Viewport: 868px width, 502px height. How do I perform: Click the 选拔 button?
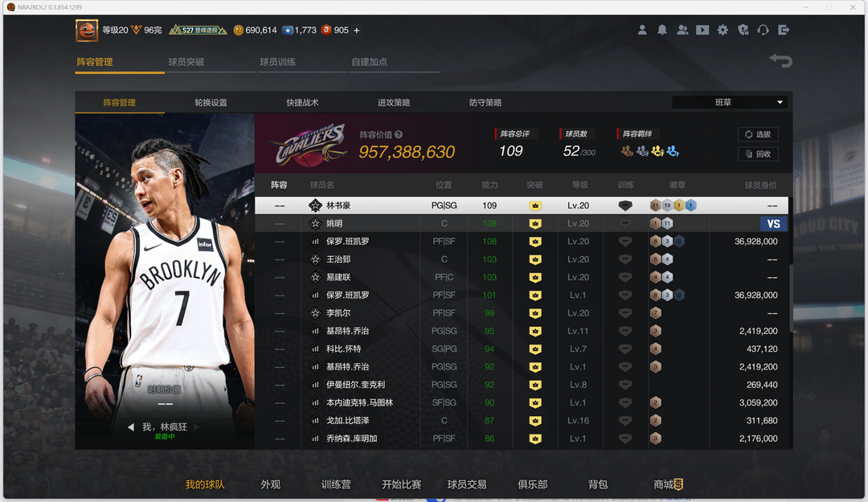click(x=758, y=135)
